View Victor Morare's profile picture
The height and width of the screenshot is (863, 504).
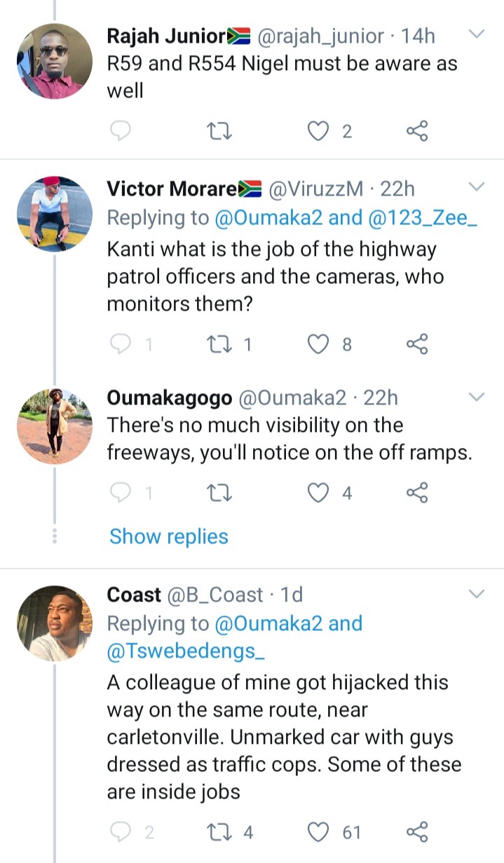(55, 213)
